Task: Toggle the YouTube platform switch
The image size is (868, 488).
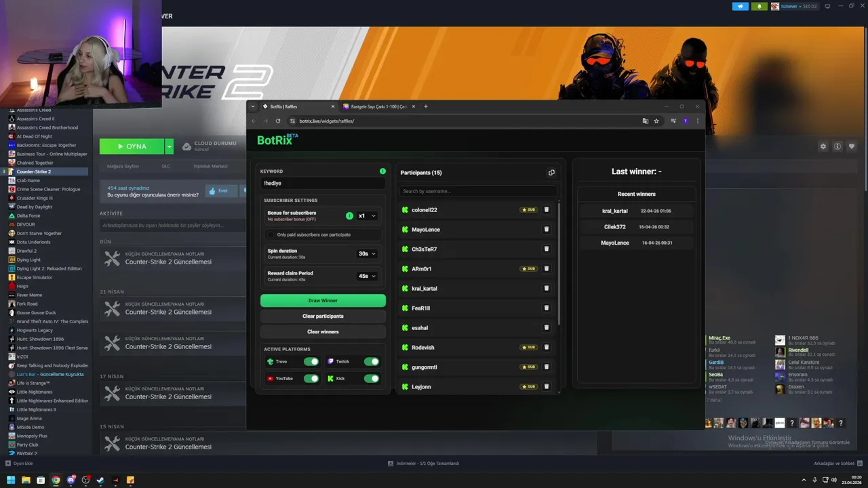Action: 311,378
